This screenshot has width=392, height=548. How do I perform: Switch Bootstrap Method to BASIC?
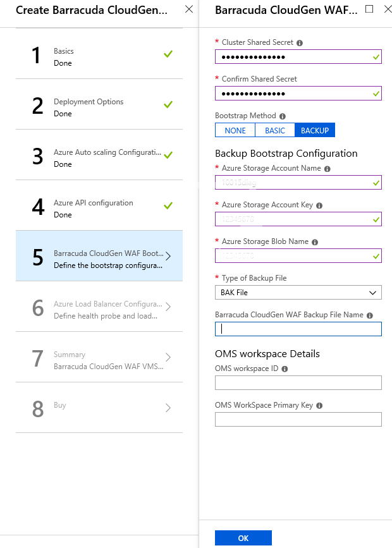click(274, 130)
